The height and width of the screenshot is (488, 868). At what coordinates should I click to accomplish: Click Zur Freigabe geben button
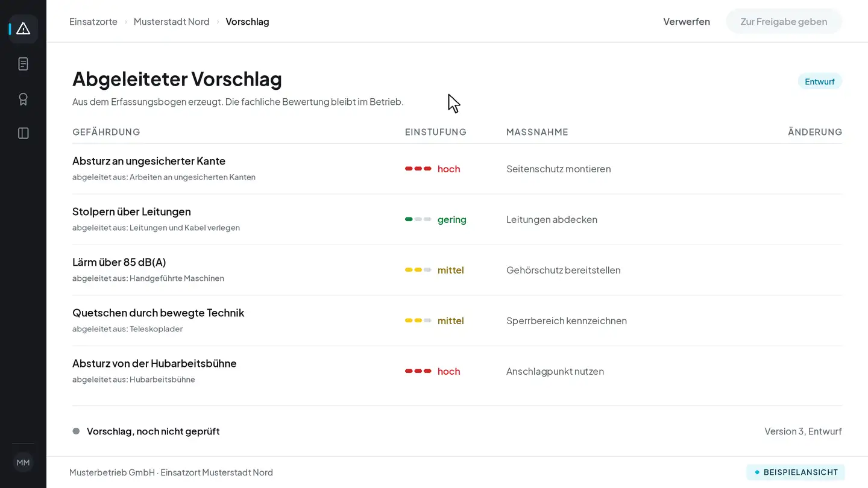[x=784, y=22]
